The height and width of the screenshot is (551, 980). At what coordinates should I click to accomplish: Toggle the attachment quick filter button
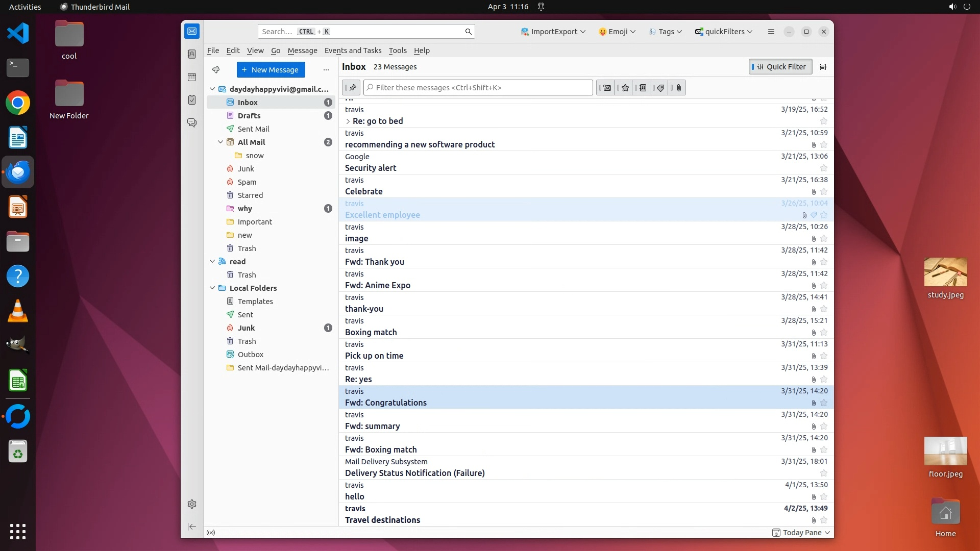[678, 88]
